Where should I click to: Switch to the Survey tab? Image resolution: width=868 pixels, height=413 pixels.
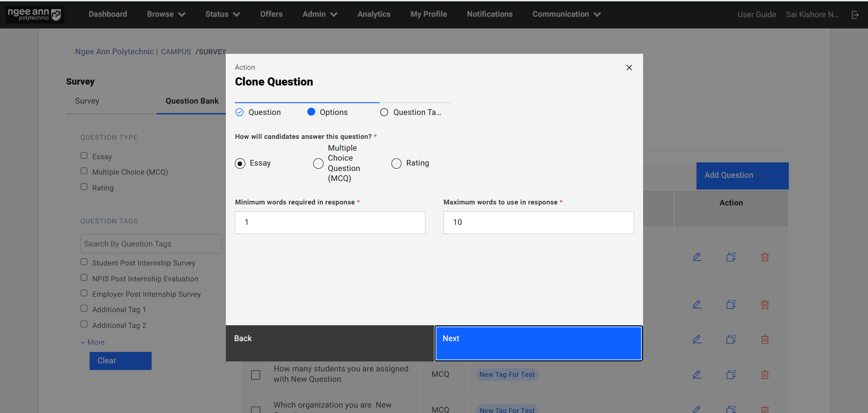click(87, 101)
